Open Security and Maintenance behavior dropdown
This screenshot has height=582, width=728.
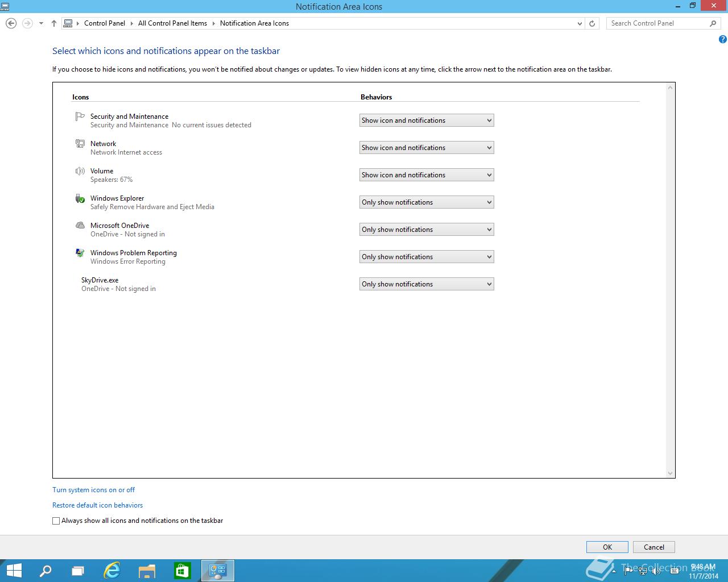click(x=427, y=120)
